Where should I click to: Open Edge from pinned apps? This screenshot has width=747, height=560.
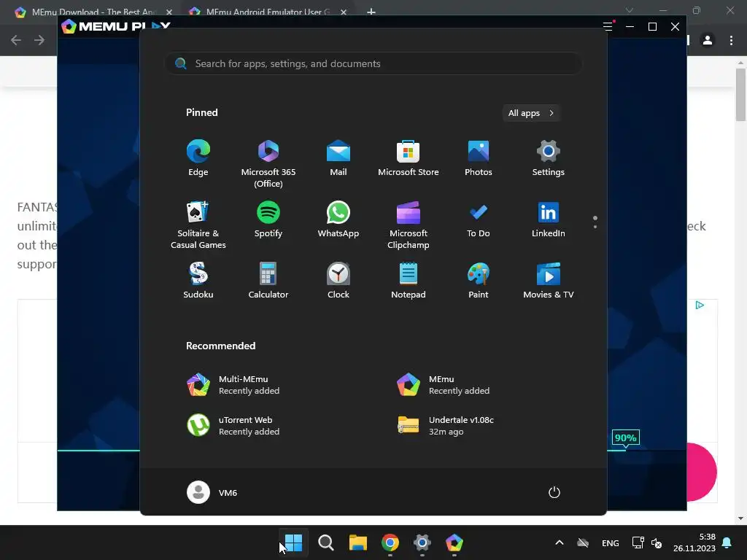pyautogui.click(x=198, y=158)
